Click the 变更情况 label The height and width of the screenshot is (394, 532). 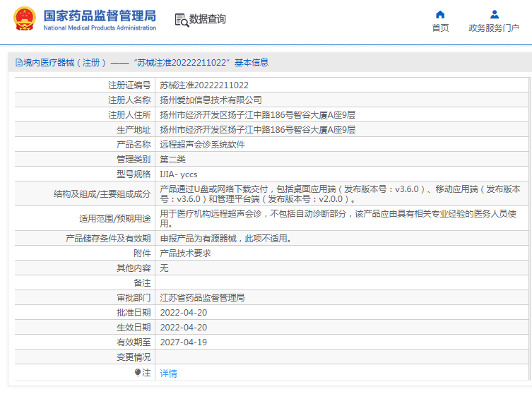coord(134,357)
